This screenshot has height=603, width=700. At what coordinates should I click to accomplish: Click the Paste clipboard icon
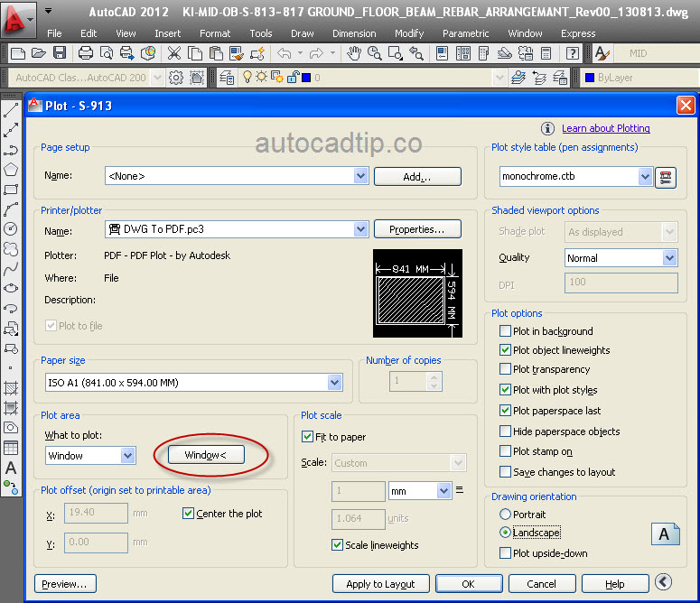click(216, 53)
